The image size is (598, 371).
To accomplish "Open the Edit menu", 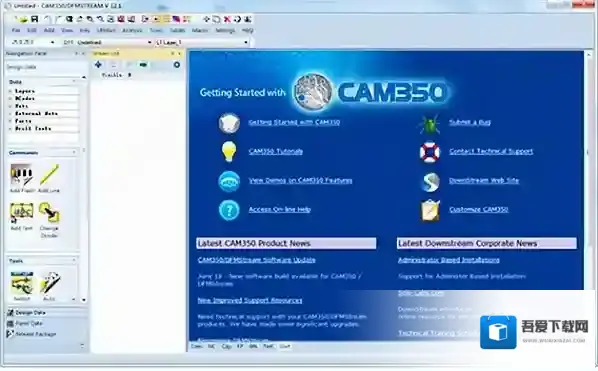I will click(32, 30).
